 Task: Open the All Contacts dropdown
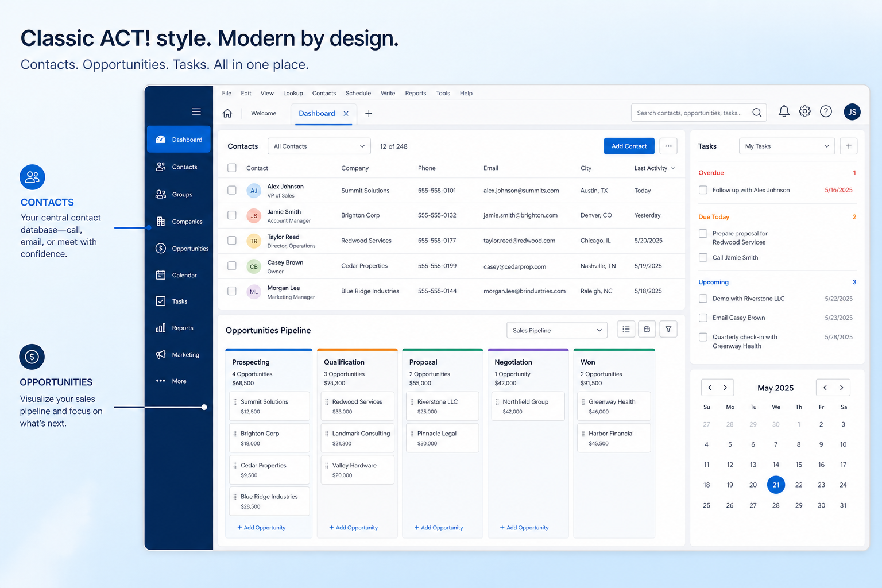pyautogui.click(x=319, y=146)
